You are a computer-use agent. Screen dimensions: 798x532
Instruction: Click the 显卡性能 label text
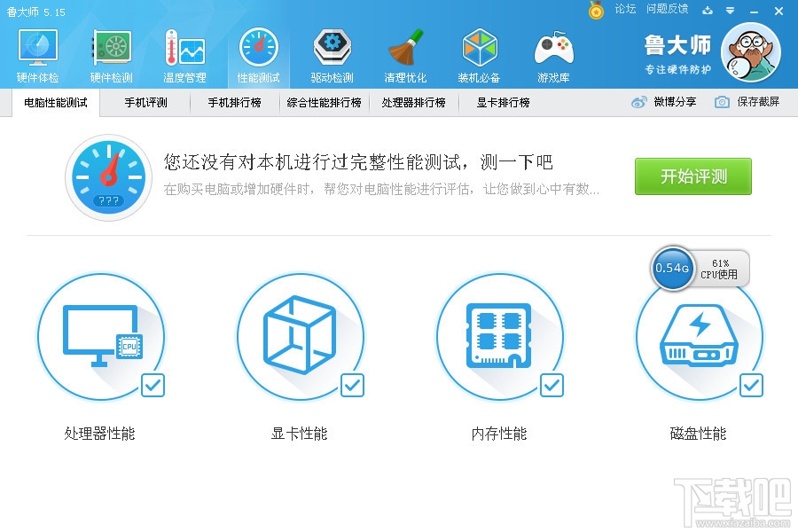(300, 434)
